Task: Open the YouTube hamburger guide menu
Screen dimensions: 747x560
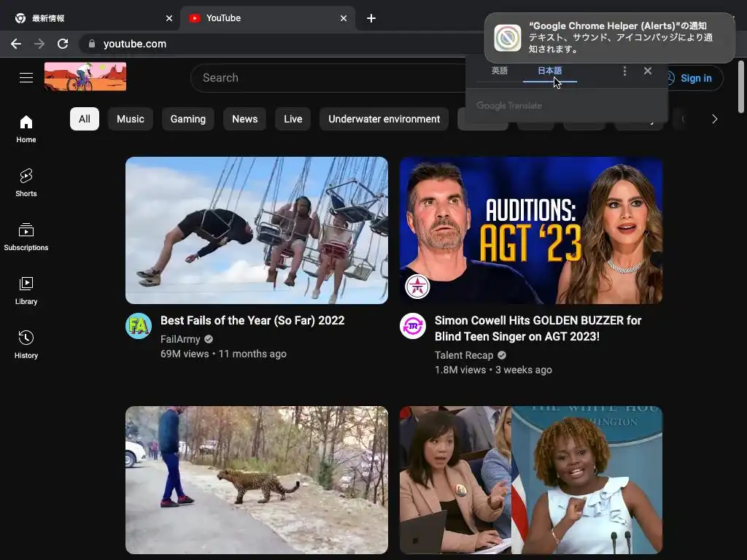Action: (26, 77)
